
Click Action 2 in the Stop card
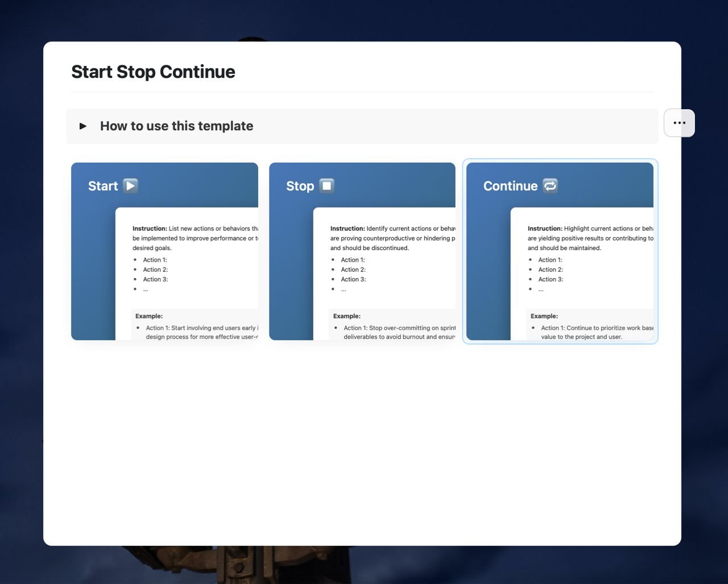[x=351, y=270]
